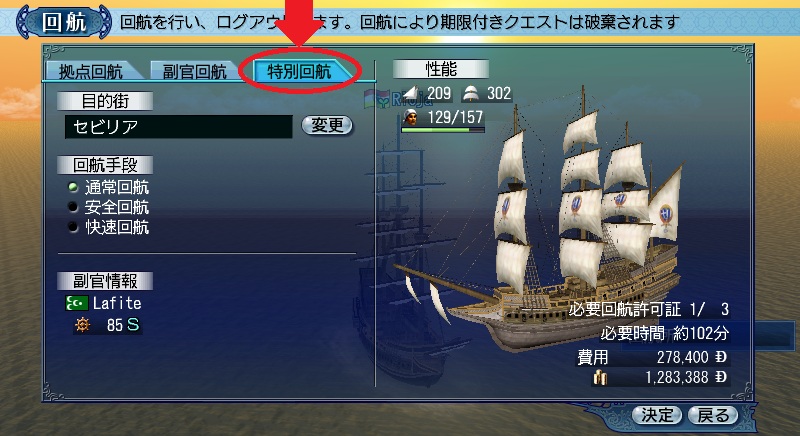Open the 拠点回航 tab
Screen dimensions: 800x436
92,71
